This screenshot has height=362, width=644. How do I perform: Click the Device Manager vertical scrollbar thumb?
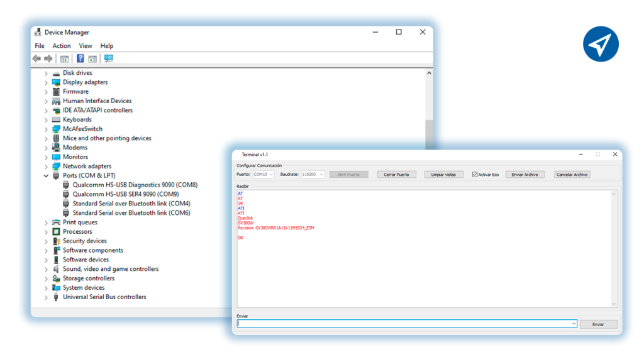click(429, 134)
